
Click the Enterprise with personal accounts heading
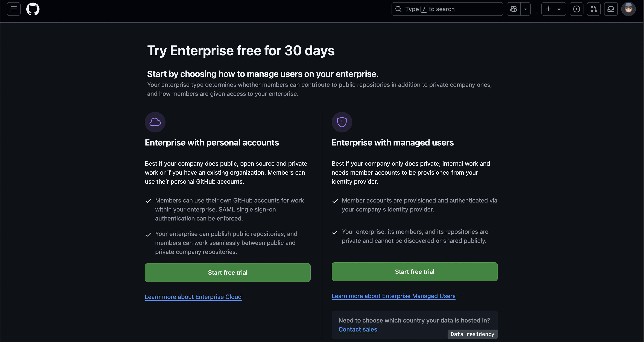(x=212, y=142)
